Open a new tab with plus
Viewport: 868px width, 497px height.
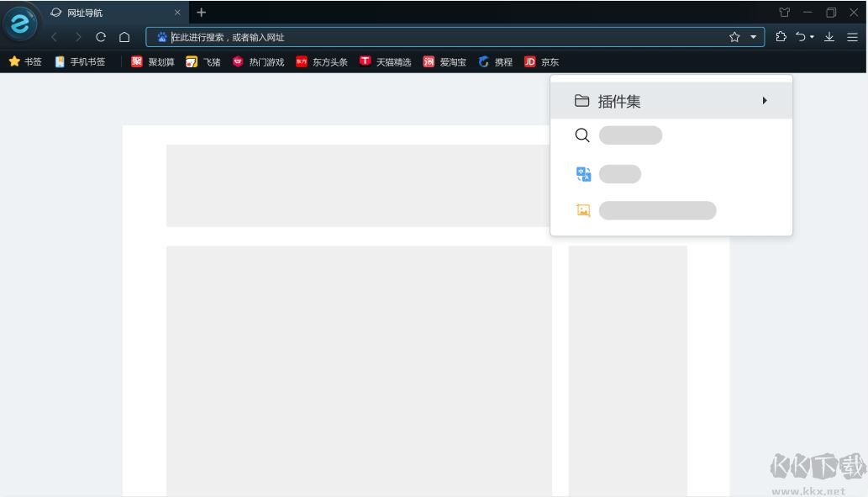(x=202, y=12)
